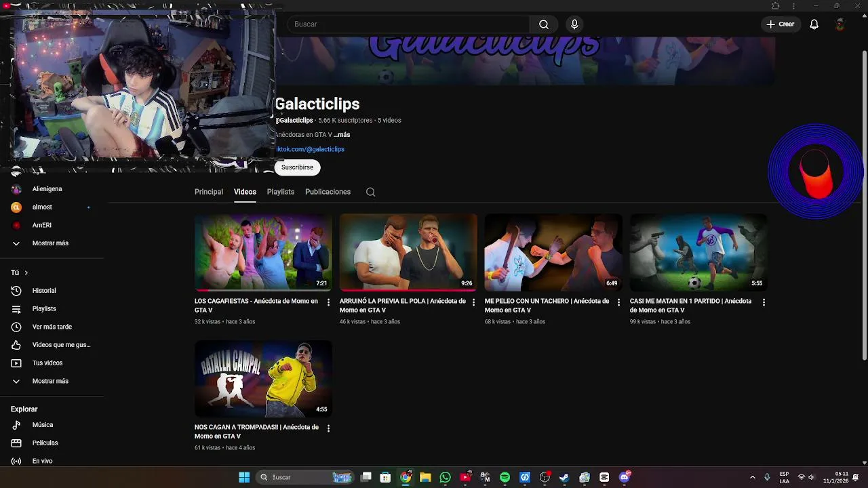Open options menu for LOS CAGAFIESTAS video
Image resolution: width=868 pixels, height=488 pixels.
pyautogui.click(x=328, y=302)
